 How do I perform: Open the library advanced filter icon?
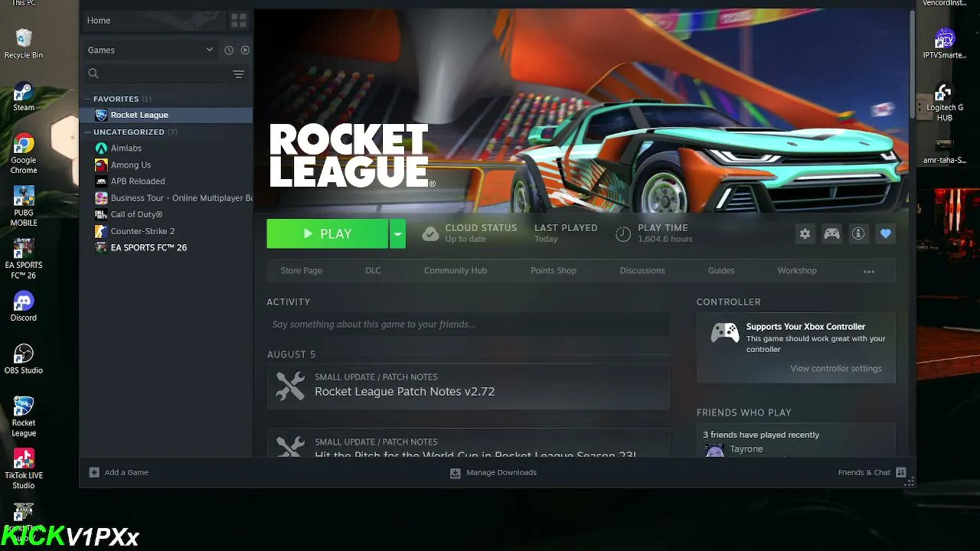pyautogui.click(x=239, y=74)
